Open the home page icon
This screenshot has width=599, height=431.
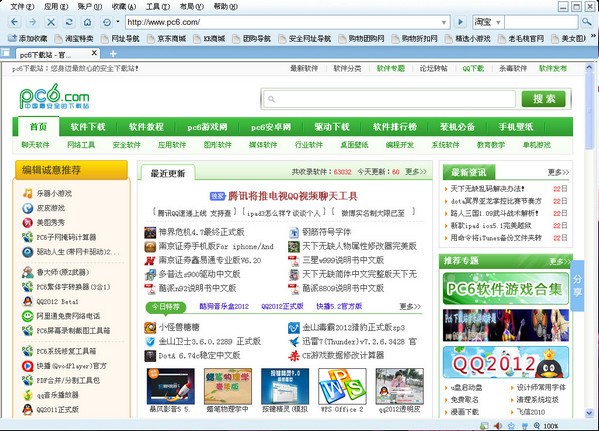87,22
